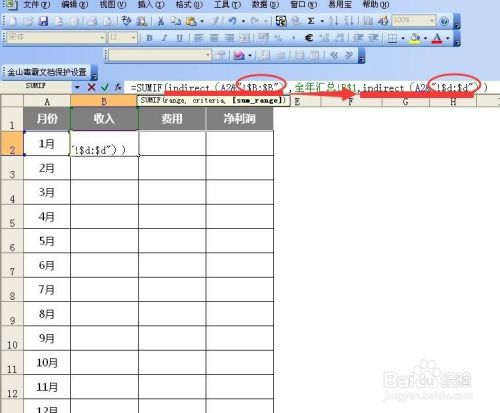Open the 格式 (Format) menu

coord(189,5)
